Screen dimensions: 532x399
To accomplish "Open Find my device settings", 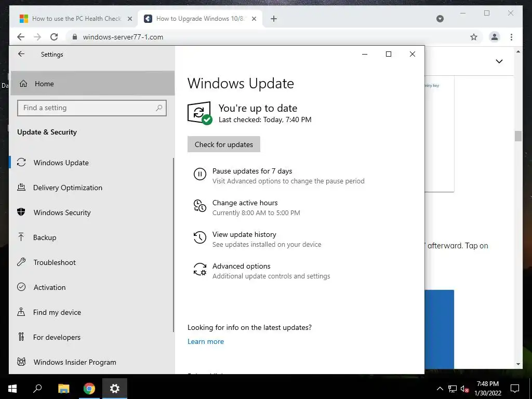I will coord(91,312).
